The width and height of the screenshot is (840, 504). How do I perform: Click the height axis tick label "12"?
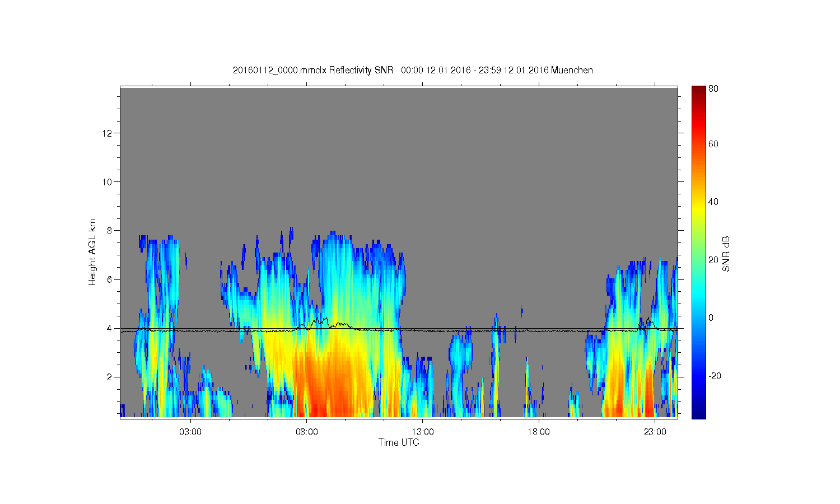[108, 133]
